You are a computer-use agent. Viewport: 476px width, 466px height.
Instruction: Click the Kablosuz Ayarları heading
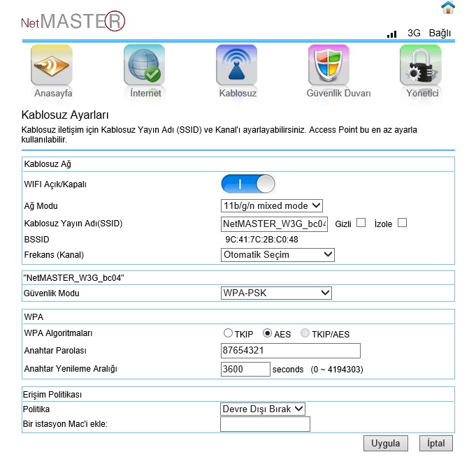[65, 115]
